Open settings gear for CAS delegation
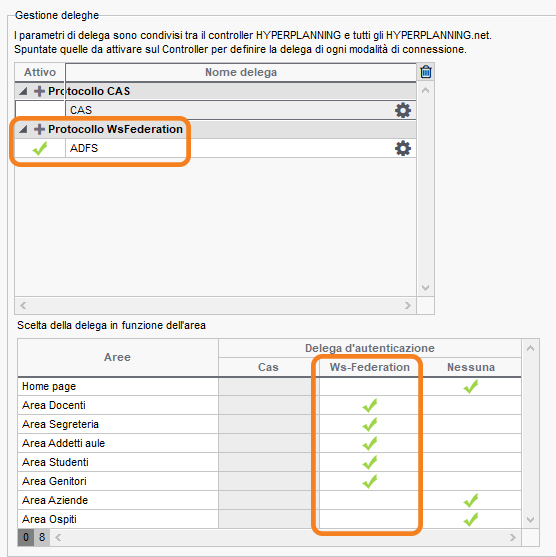The image size is (556, 557). coord(403,110)
